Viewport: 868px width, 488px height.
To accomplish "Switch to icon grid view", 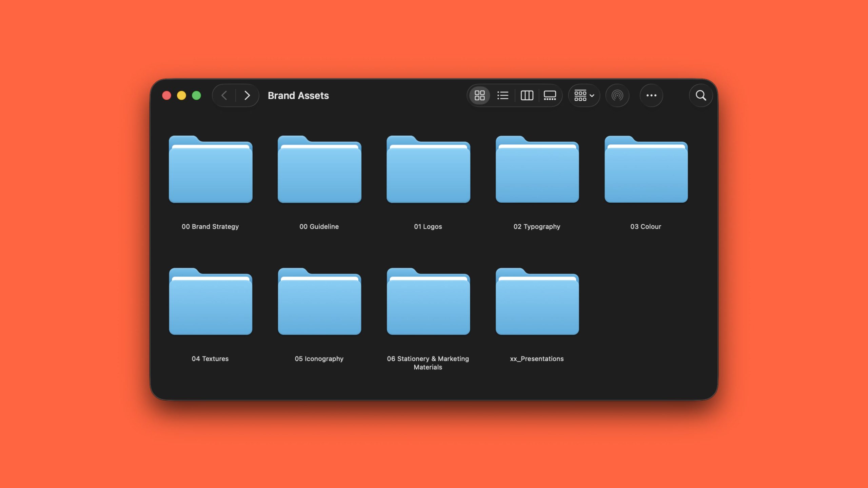I will [x=479, y=96].
